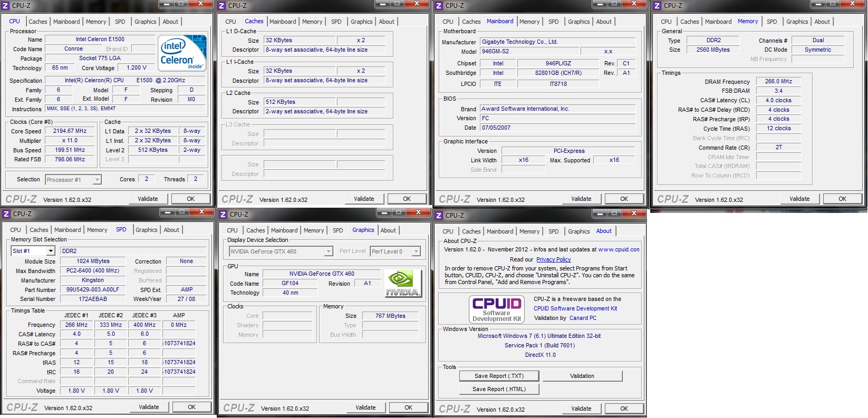Confirm with OK in the Mainboard window

(x=624, y=199)
